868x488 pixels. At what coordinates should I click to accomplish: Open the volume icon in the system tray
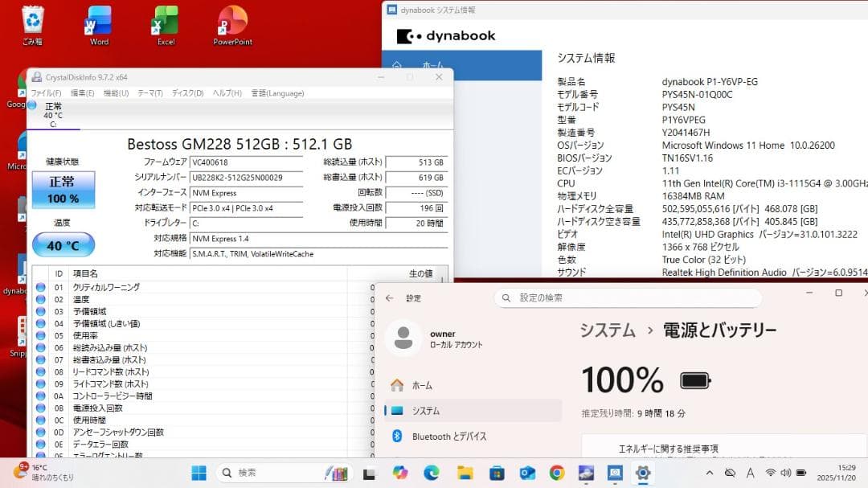(x=785, y=474)
